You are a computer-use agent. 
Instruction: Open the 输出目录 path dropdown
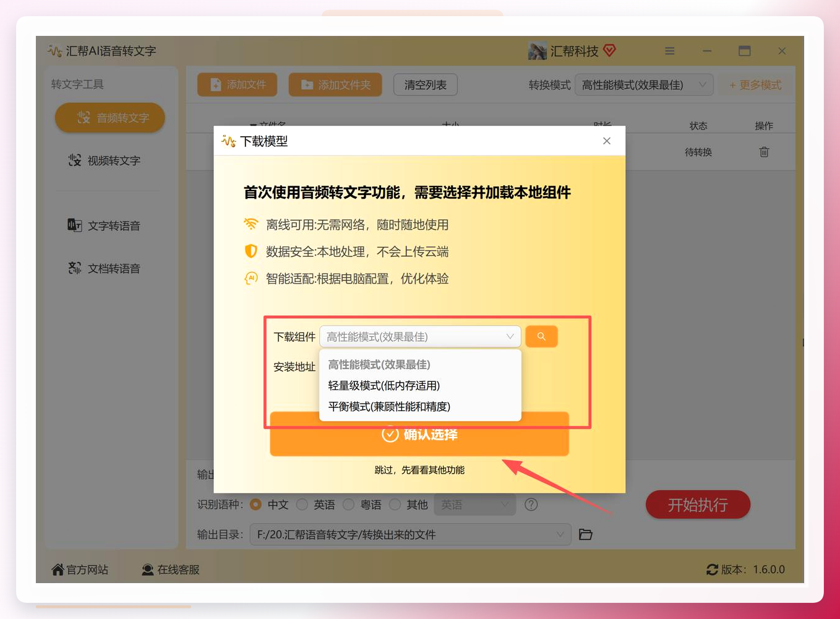click(x=410, y=535)
